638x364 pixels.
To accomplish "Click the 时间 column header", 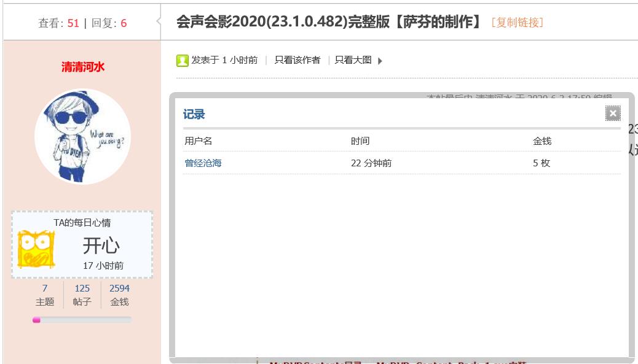I will [360, 141].
